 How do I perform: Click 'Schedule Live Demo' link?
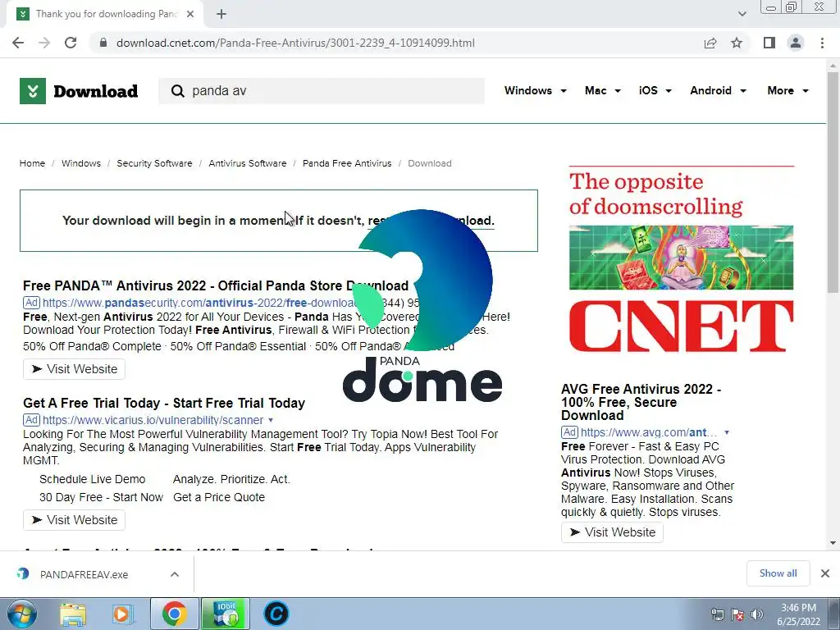[x=92, y=479]
